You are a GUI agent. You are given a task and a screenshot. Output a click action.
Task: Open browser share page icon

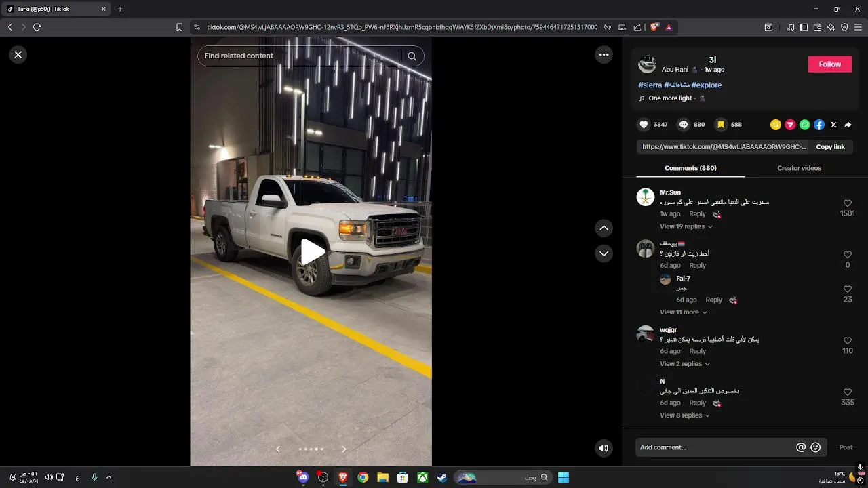(637, 27)
